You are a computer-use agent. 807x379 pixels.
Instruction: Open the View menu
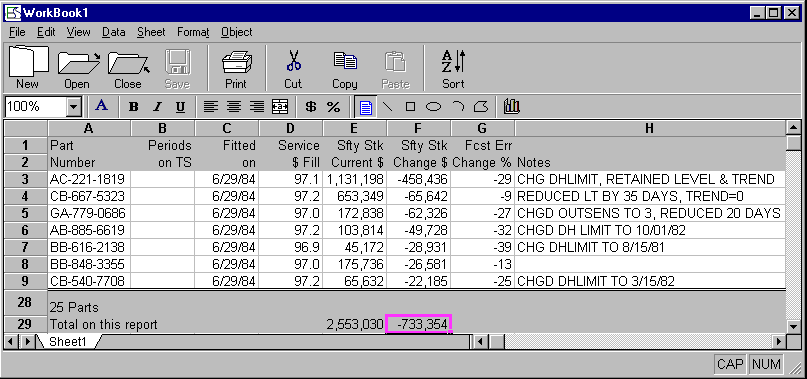pyautogui.click(x=78, y=32)
